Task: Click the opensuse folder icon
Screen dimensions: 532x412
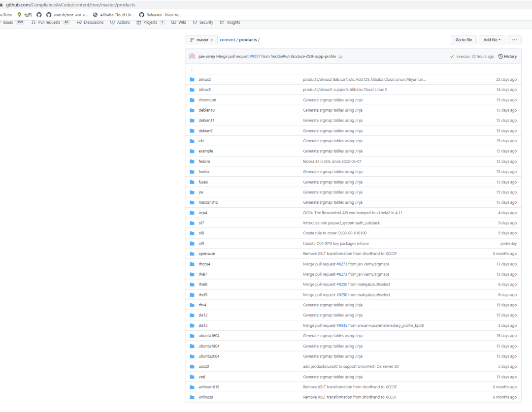Action: click(x=192, y=254)
